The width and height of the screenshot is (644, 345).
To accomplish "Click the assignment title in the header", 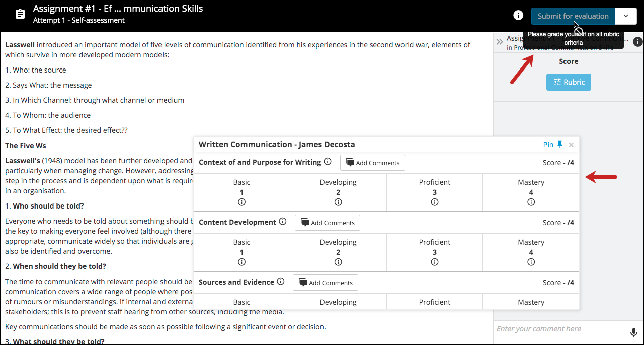I will [118, 9].
